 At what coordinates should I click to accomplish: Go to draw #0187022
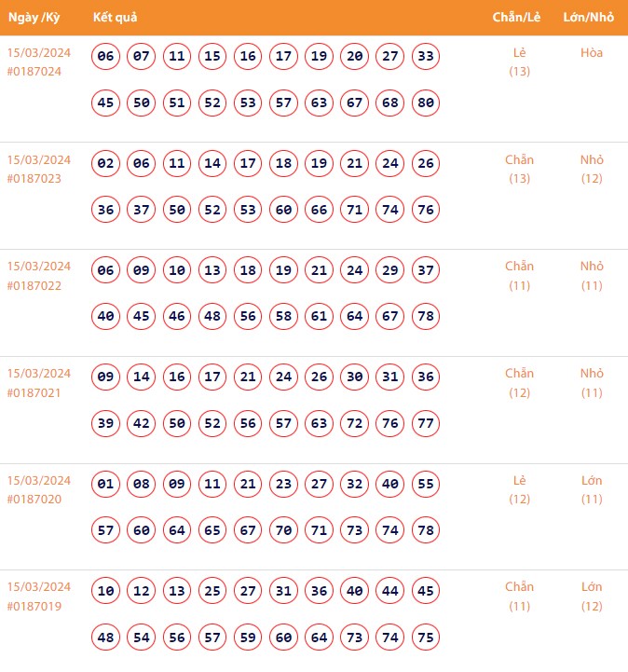34,285
